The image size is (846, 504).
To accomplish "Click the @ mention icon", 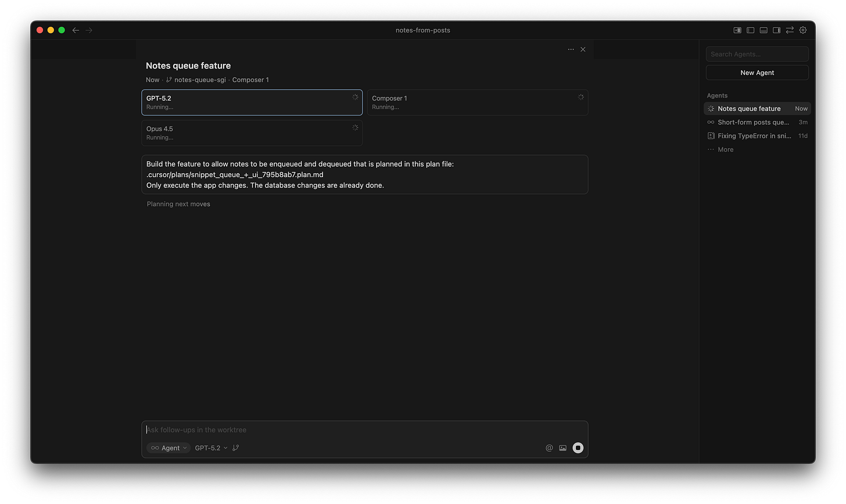I will 549,448.
